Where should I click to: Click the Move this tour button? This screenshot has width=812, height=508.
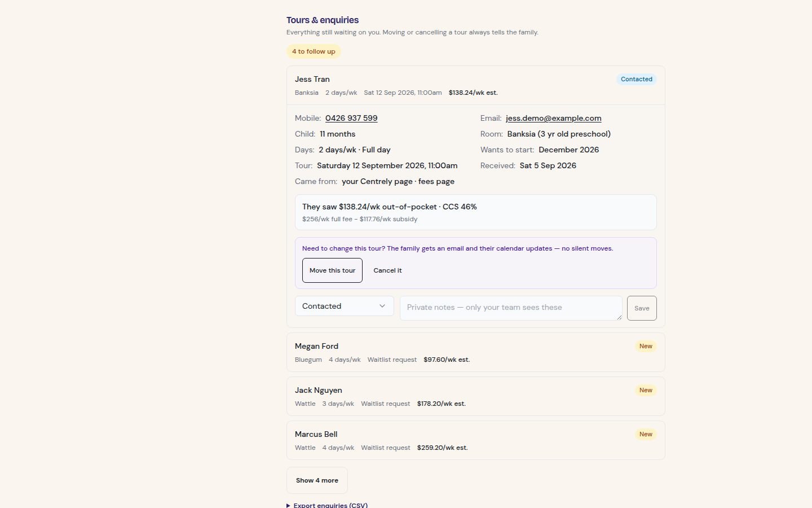tap(332, 270)
